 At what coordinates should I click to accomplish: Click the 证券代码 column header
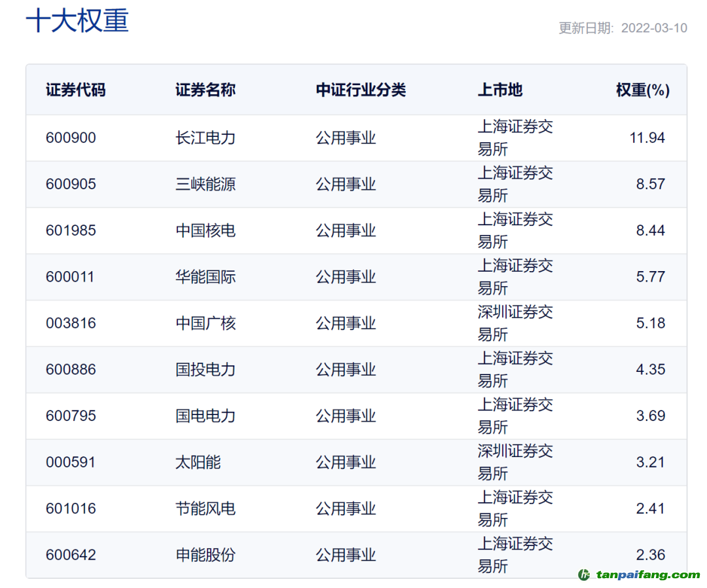tap(75, 90)
